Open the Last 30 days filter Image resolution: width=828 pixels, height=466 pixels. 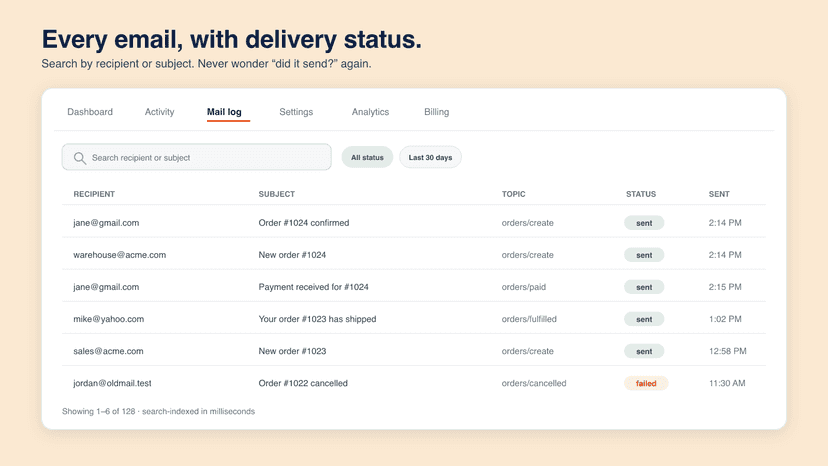430,157
